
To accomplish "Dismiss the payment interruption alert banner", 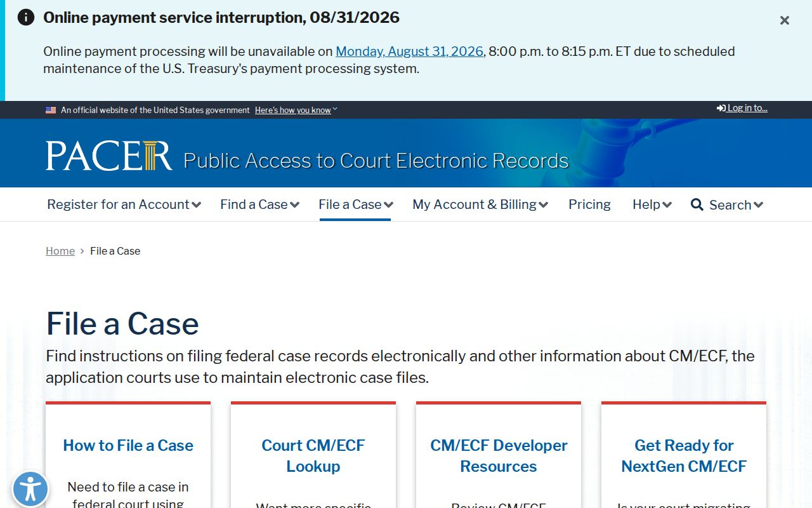I will (x=785, y=20).
